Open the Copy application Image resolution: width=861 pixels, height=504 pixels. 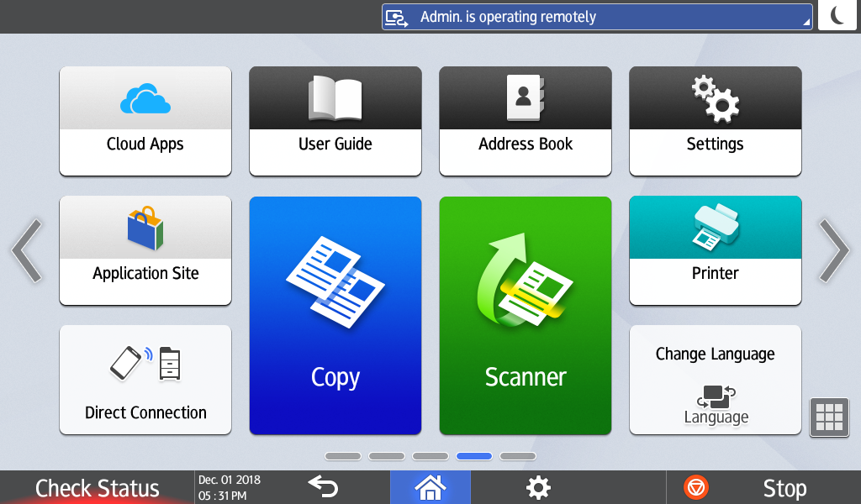[x=335, y=315]
